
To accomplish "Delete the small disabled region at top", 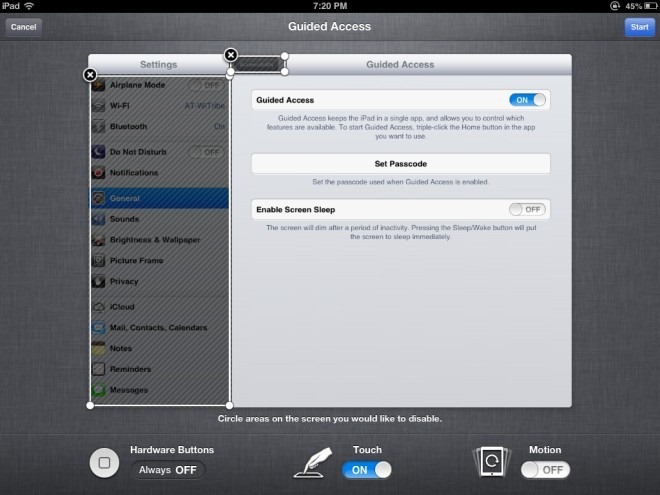I will [231, 55].
